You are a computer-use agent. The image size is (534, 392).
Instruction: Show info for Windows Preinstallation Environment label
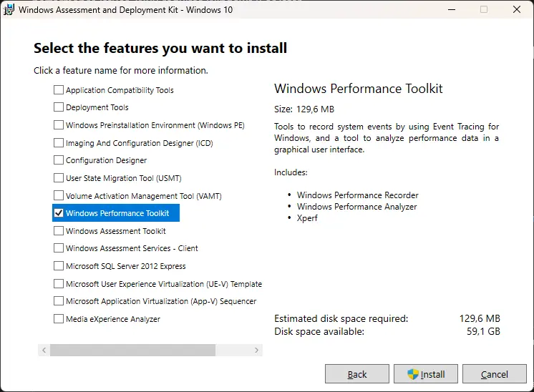pyautogui.click(x=155, y=125)
